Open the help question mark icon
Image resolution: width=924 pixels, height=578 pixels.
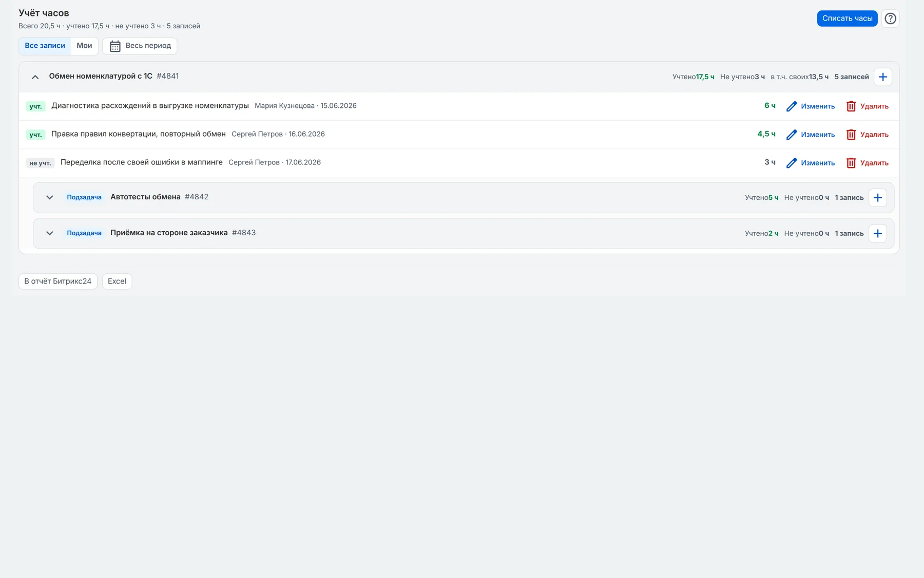point(890,18)
